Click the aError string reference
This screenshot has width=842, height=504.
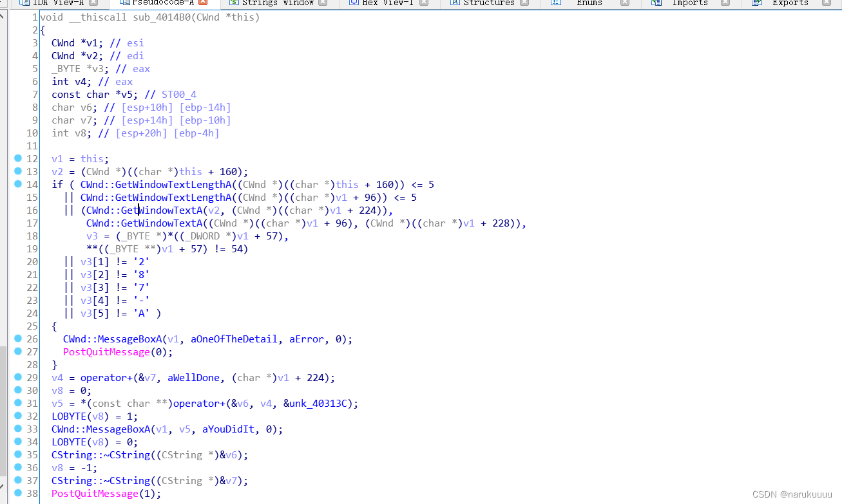click(307, 339)
